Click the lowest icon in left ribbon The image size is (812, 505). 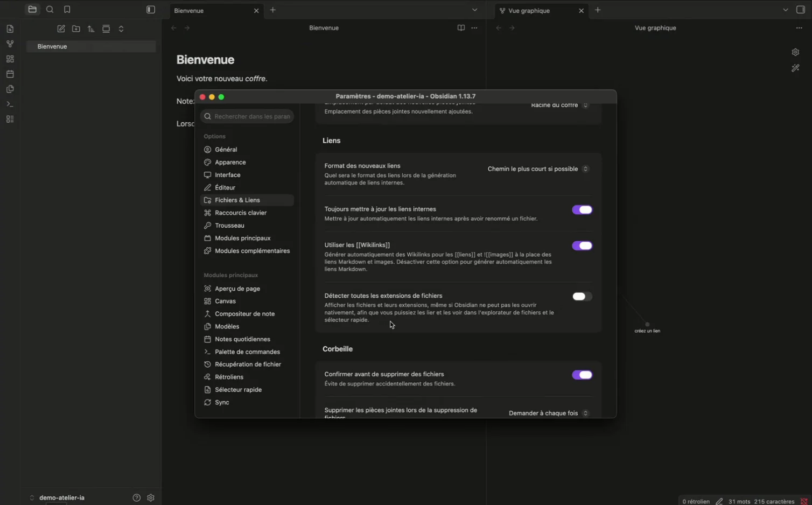pyautogui.click(x=10, y=119)
